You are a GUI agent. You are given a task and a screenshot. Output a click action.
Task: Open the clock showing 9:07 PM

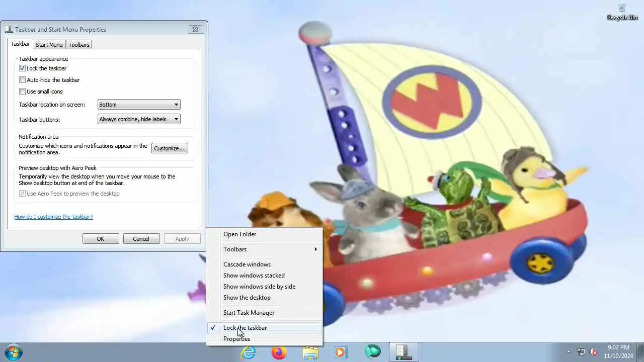point(618,351)
